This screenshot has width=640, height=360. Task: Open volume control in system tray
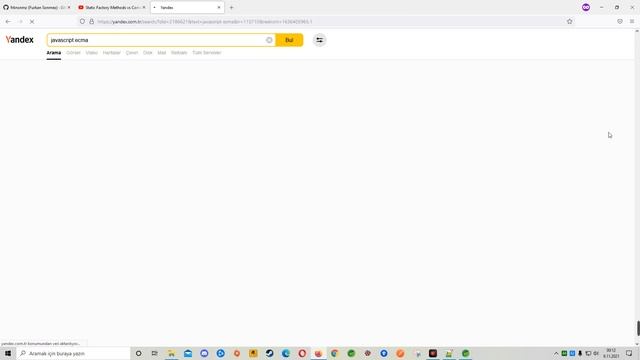596,353
